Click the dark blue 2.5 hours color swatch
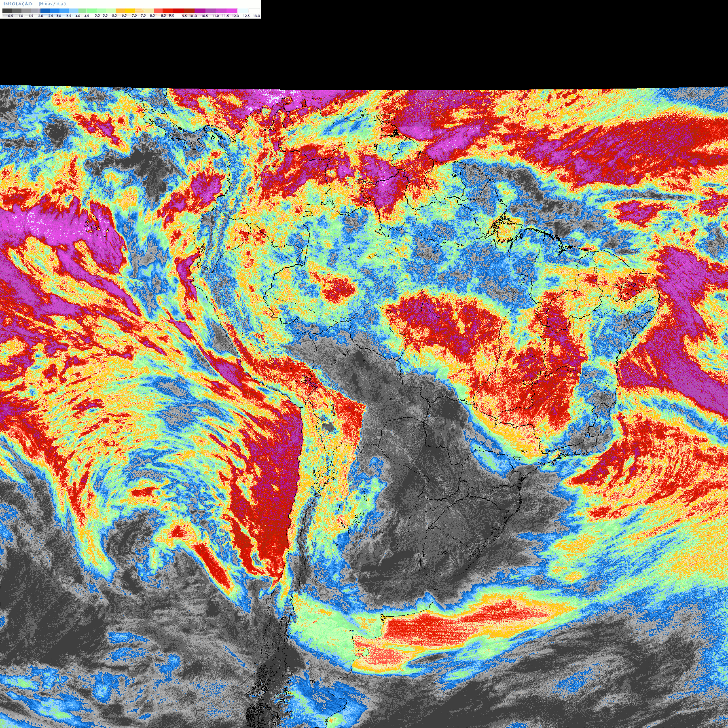The height and width of the screenshot is (728, 728). tap(45, 11)
